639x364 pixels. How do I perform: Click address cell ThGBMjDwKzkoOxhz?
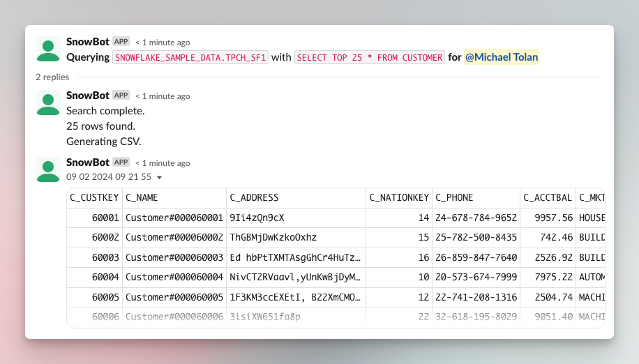(296, 237)
